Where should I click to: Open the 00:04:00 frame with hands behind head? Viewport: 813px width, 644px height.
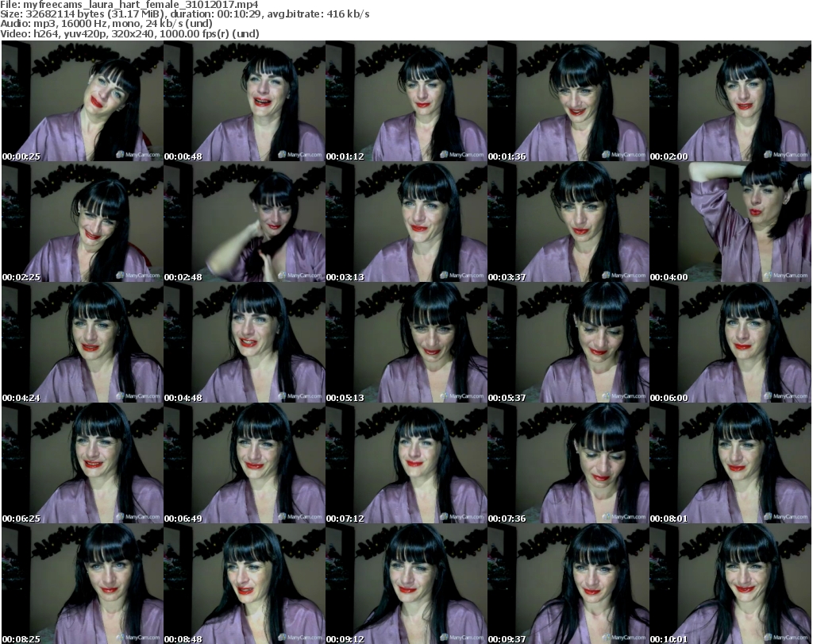click(x=730, y=222)
